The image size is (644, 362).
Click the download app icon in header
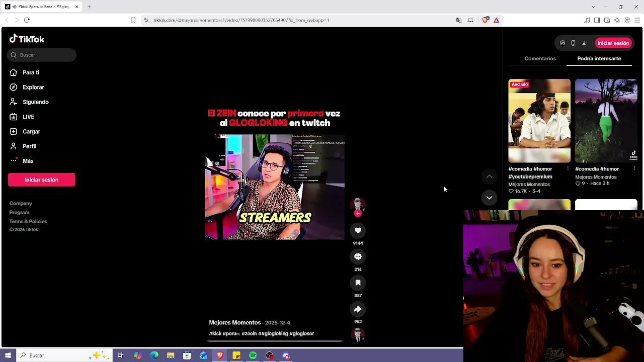coord(584,43)
